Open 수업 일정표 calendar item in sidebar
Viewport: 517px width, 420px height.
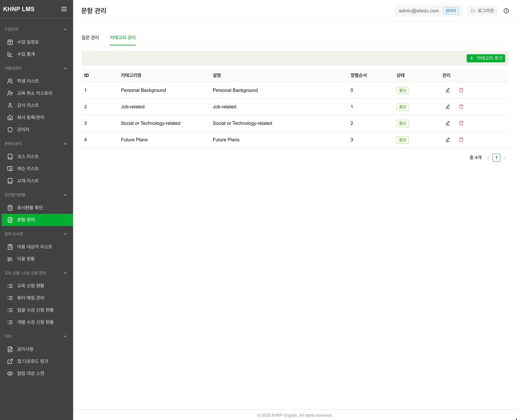click(x=28, y=42)
